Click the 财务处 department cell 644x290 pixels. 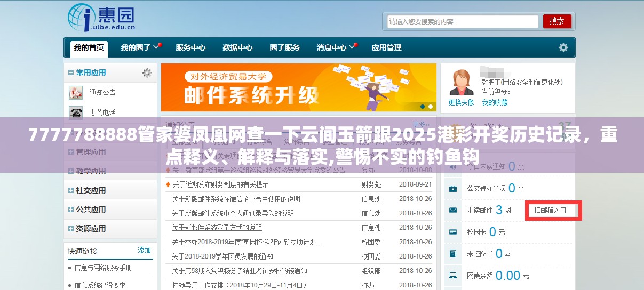371,184
